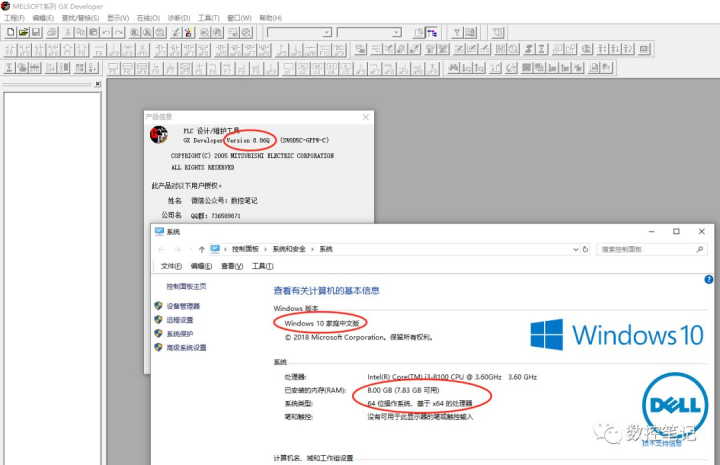The image size is (720, 465).
Task: Insert a normally closed contact (ladder F6)
Action: pos(39,50)
